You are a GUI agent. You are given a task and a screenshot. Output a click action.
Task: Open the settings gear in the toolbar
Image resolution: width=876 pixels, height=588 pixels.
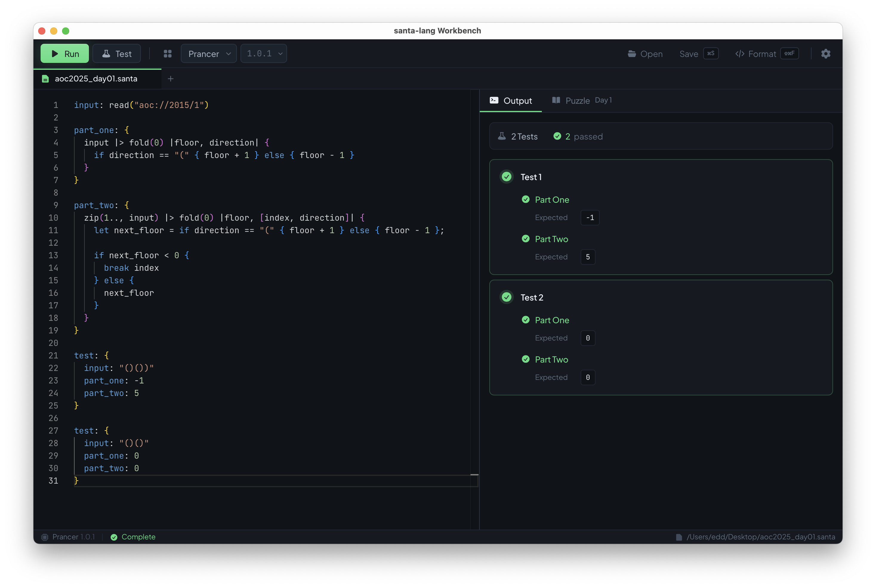[826, 54]
